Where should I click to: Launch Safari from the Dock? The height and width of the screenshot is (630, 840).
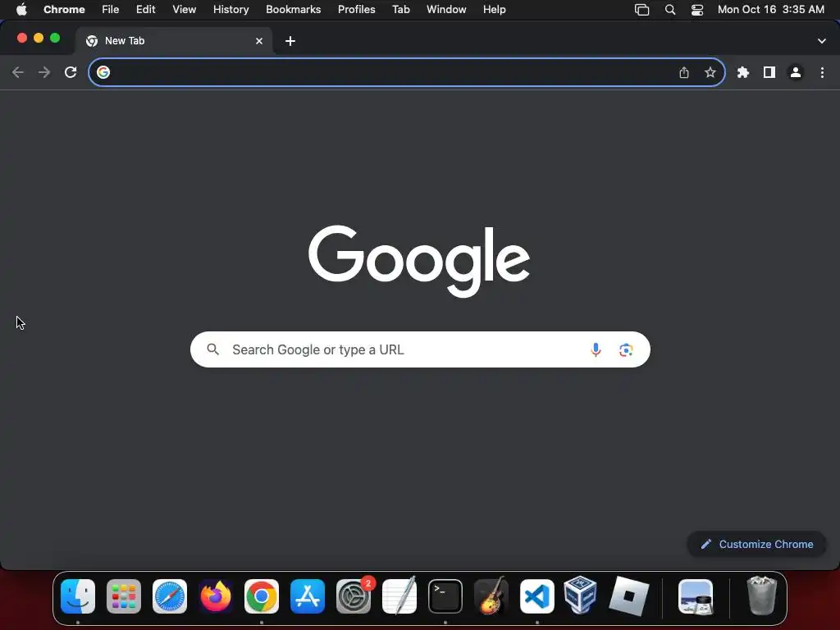(x=170, y=596)
